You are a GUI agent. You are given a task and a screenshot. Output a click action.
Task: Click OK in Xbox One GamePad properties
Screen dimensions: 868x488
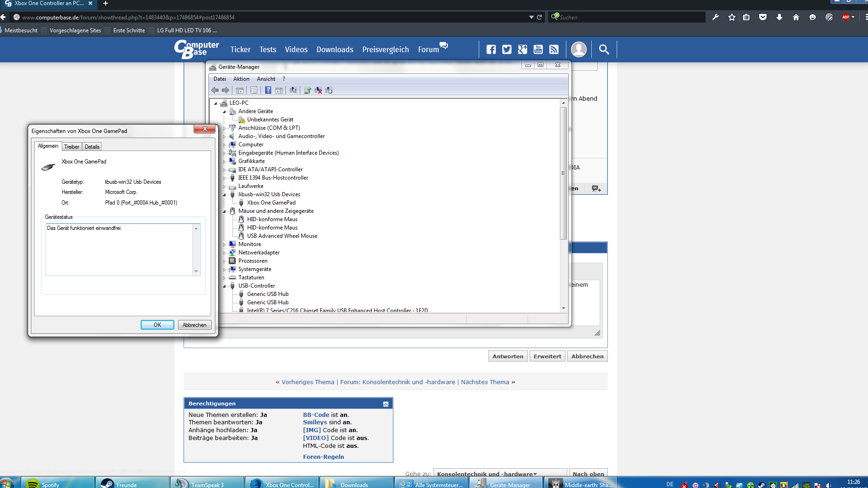click(x=157, y=325)
